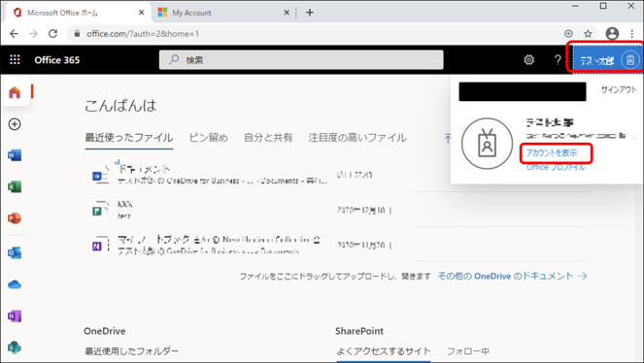
Task: Click the Create new plus icon
Action: click(x=15, y=124)
